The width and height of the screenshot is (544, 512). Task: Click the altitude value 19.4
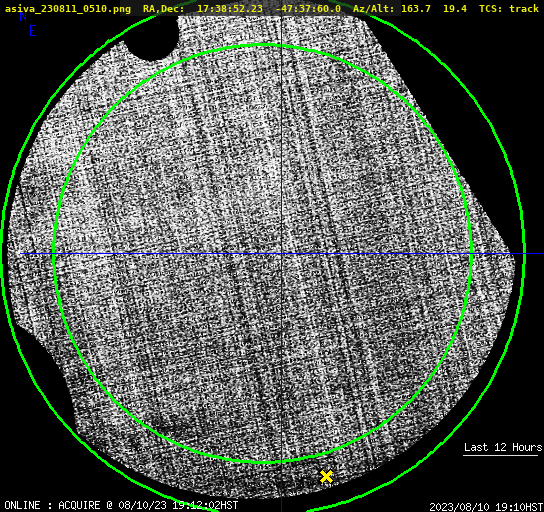click(455, 8)
